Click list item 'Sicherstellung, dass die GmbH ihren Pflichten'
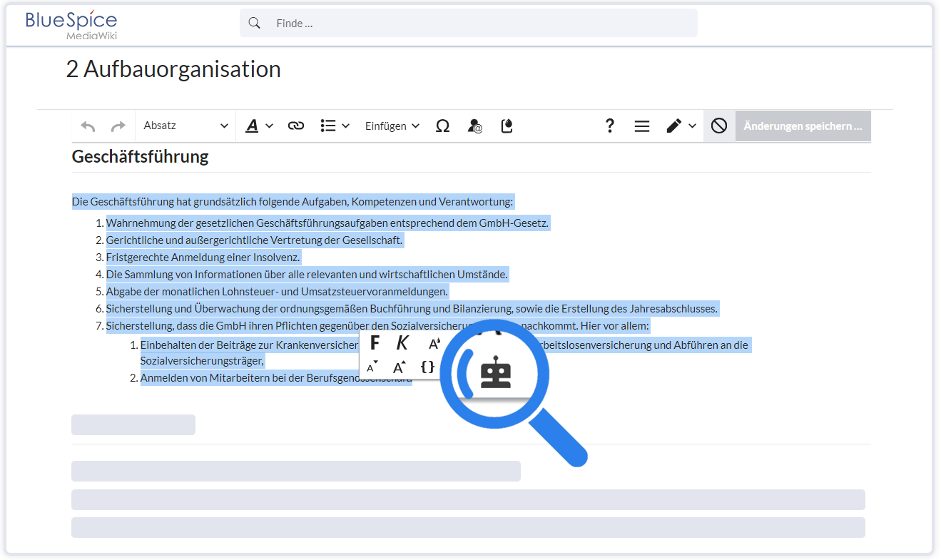The height and width of the screenshot is (560, 941). click(x=377, y=325)
